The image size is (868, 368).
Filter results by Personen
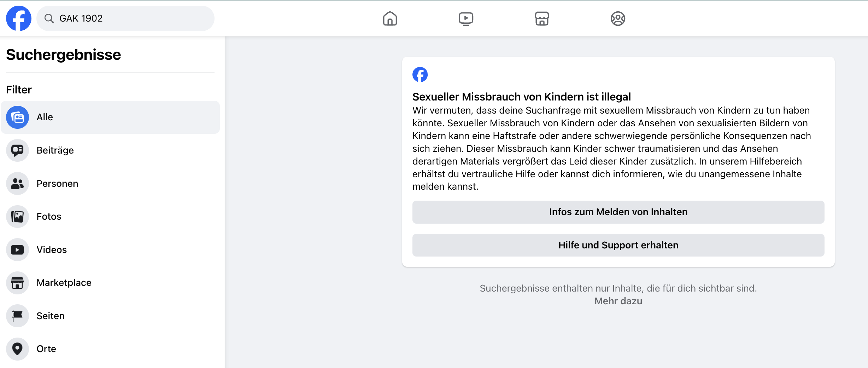57,184
